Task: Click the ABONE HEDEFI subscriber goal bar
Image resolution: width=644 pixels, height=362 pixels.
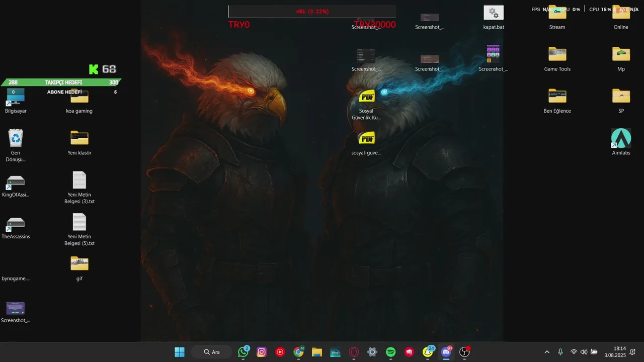Action: point(64,92)
